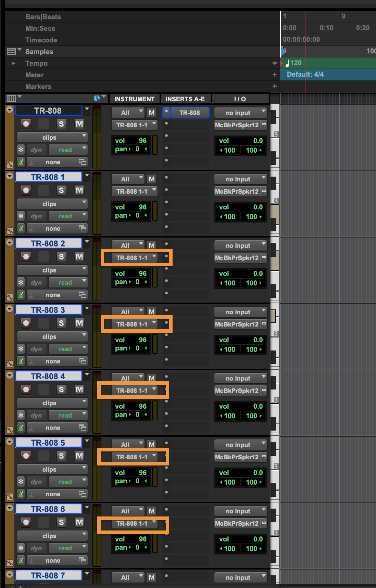This screenshot has width=376, height=588.
Task: Open the clips track view selector on TR-808
Action: (52, 137)
